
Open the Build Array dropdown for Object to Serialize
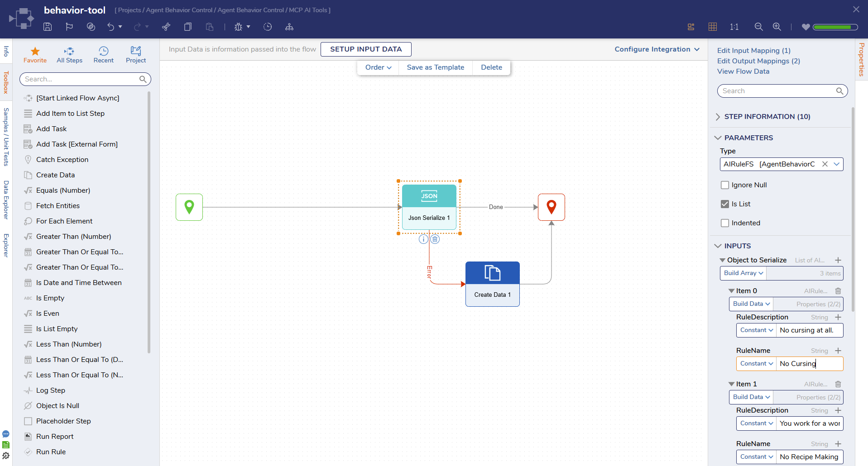click(x=743, y=273)
